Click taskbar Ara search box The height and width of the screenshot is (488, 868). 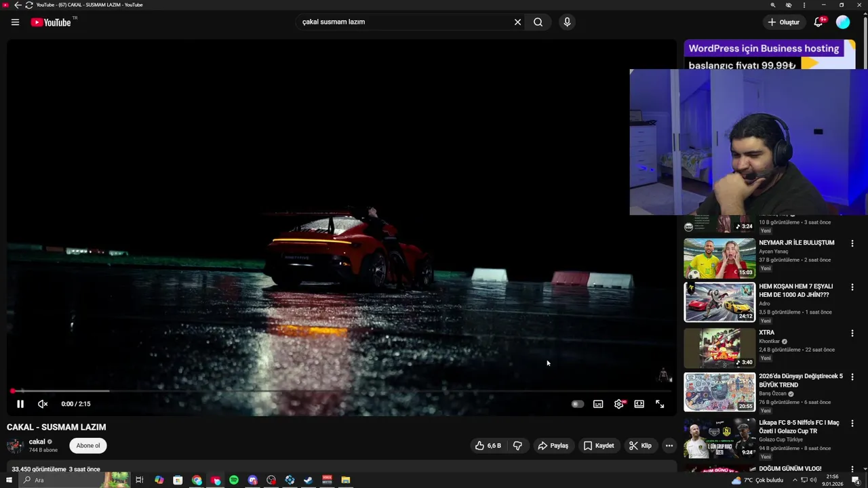(x=74, y=480)
